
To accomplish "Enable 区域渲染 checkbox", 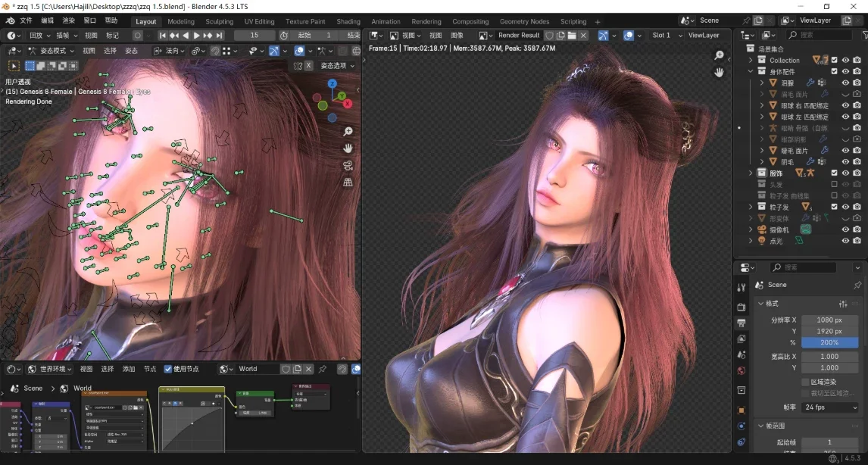I will pyautogui.click(x=805, y=382).
